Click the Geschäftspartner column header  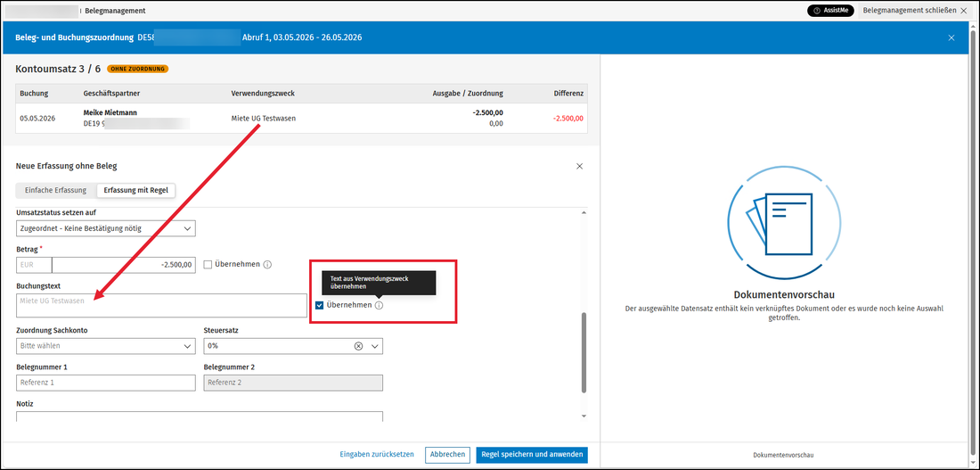coord(111,94)
